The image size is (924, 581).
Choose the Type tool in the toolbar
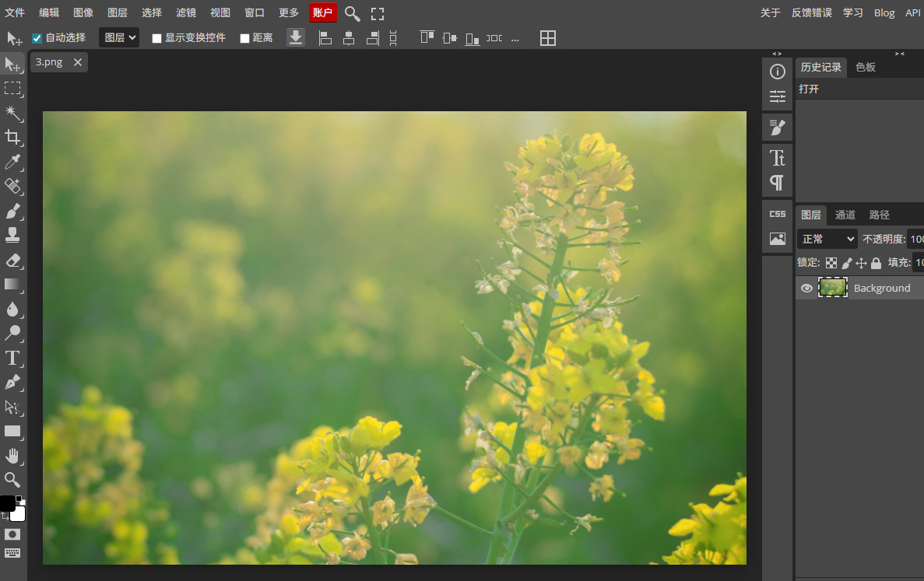[x=12, y=358]
